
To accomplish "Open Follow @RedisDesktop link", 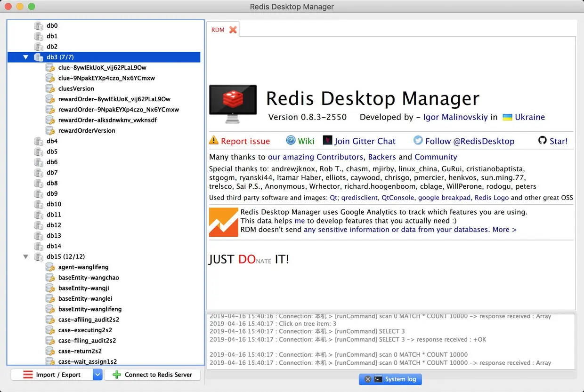I will [470, 141].
